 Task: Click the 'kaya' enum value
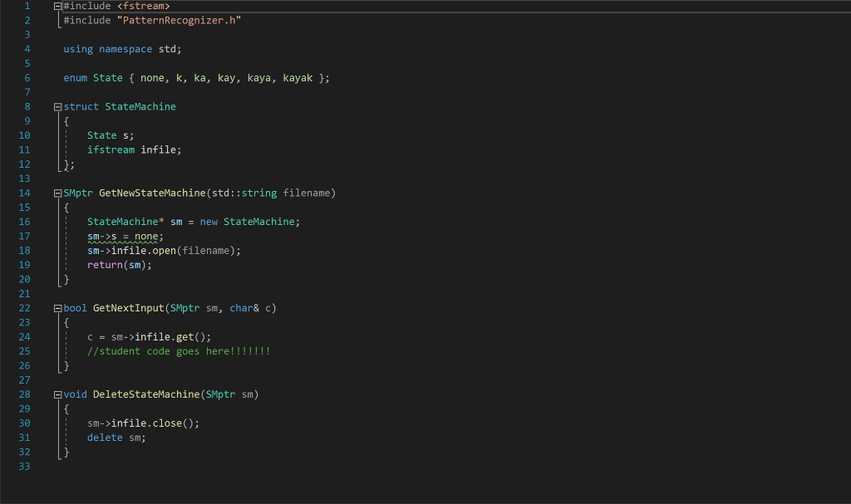tap(259, 78)
